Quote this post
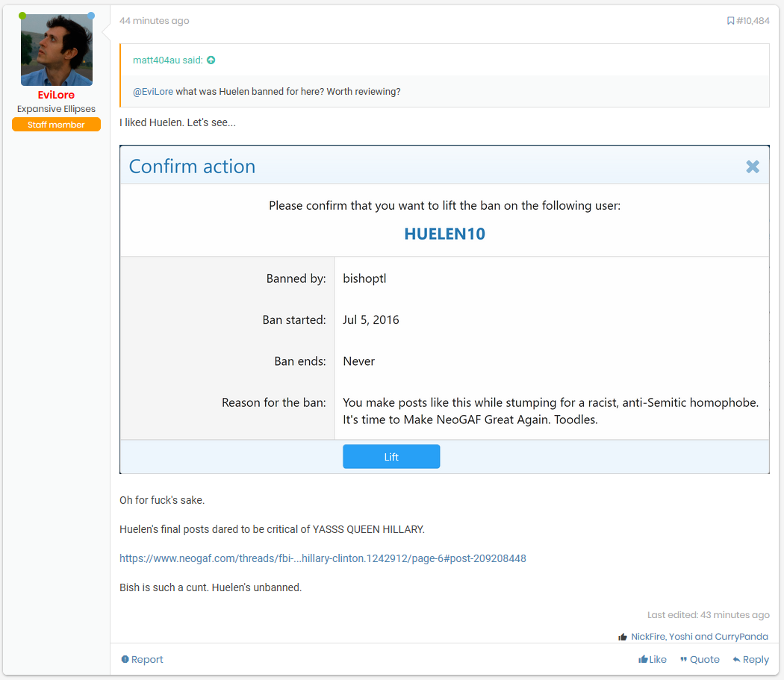Image resolution: width=784 pixels, height=680 pixels. click(x=700, y=660)
